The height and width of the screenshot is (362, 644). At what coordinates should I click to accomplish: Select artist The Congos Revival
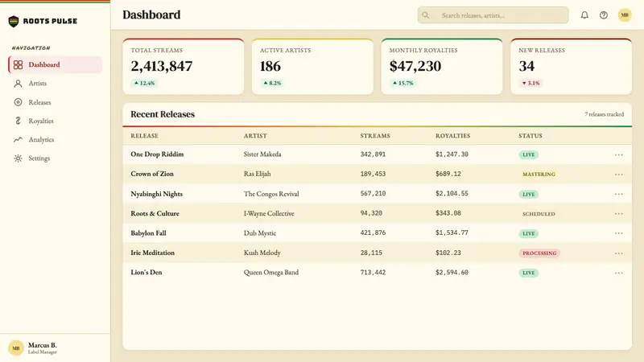pyautogui.click(x=271, y=194)
